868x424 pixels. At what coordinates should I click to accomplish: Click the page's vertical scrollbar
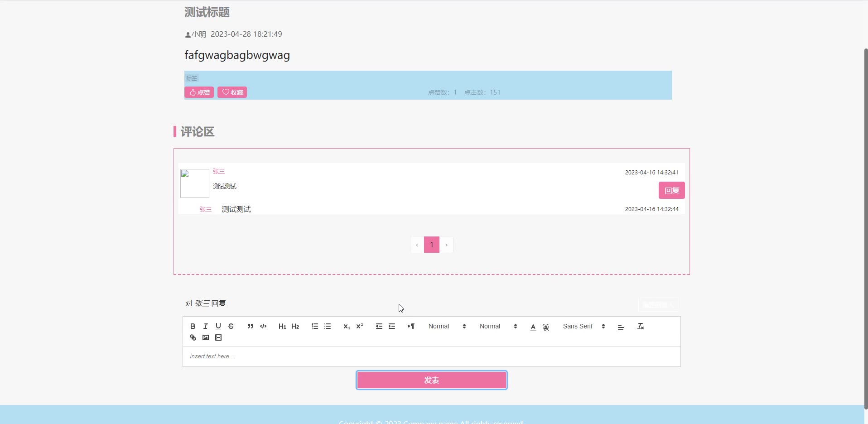(866, 229)
